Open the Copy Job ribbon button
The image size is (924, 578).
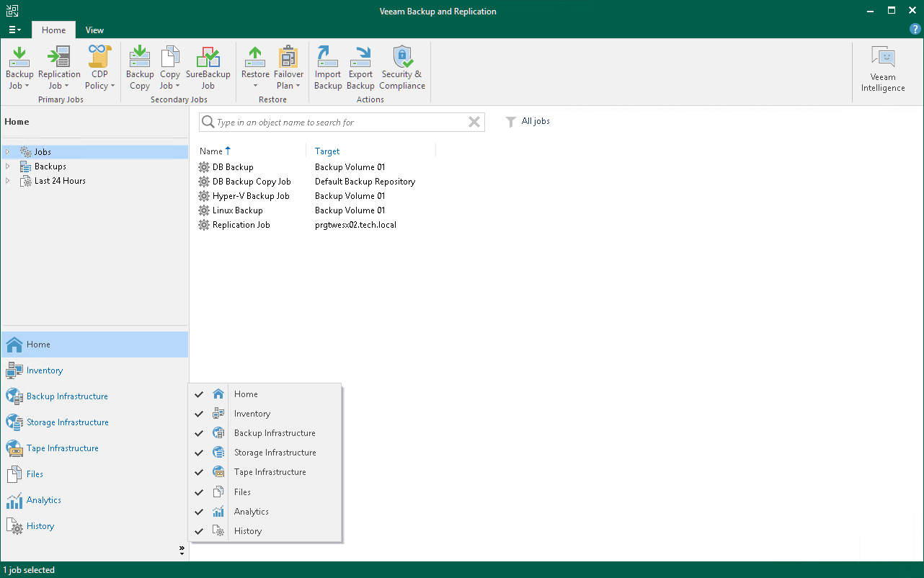coord(170,68)
